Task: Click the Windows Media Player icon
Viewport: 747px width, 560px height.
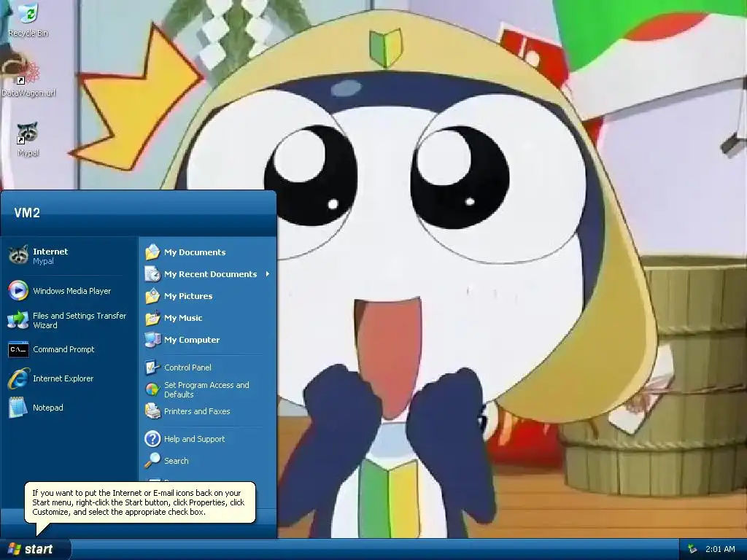Action: click(18, 291)
